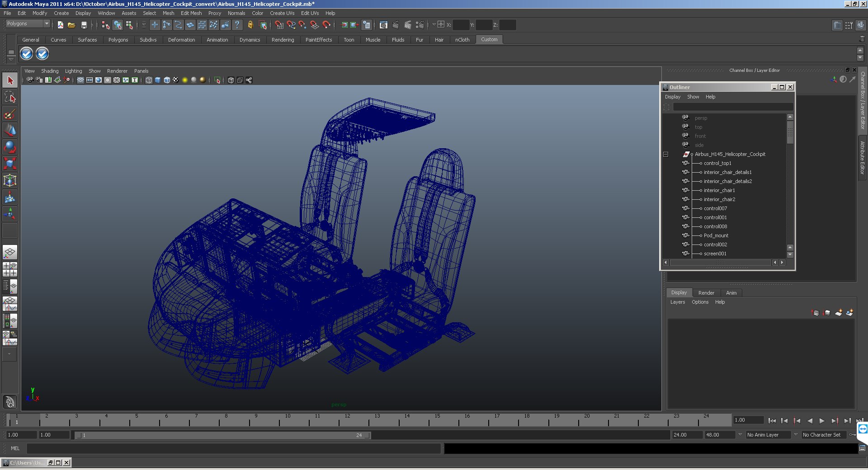This screenshot has height=470, width=868.
Task: Select the arrow Select tool in toolbox
Action: click(10, 80)
